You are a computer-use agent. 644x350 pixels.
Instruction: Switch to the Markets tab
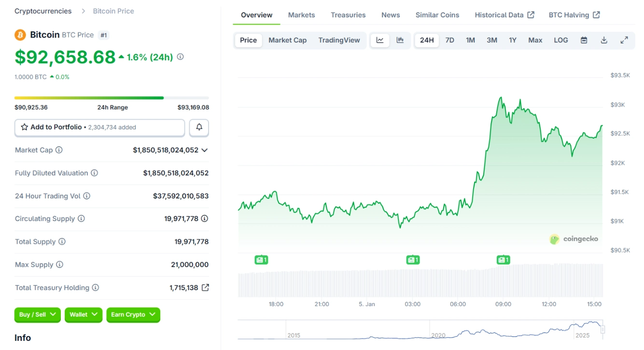pos(301,15)
